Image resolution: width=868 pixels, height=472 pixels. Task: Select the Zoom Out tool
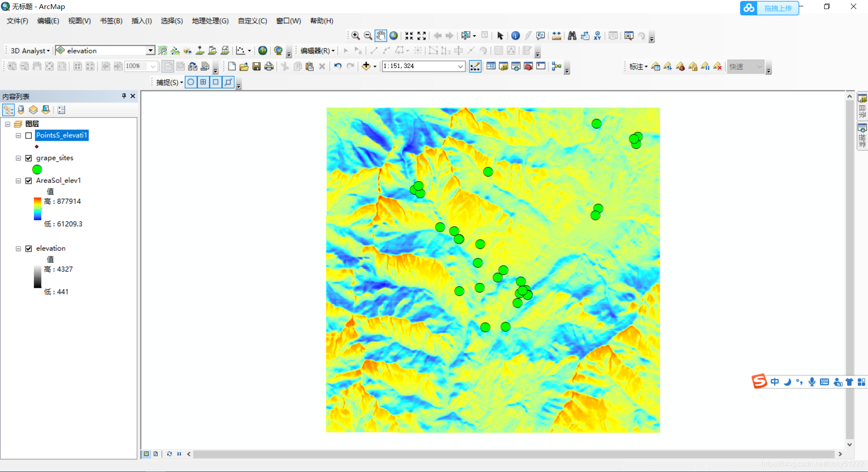coord(368,36)
